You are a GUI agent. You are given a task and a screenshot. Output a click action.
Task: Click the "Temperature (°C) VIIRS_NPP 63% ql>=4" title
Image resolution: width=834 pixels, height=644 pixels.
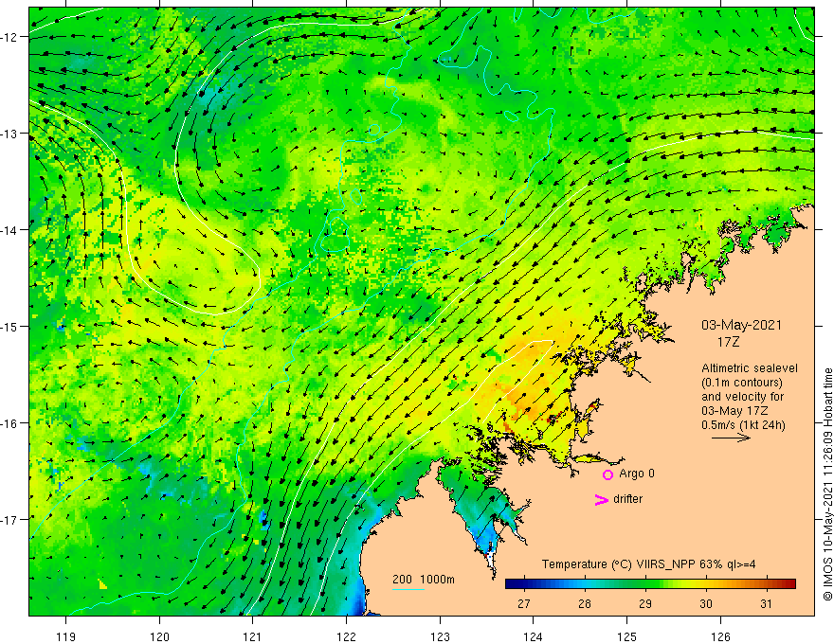(x=648, y=564)
